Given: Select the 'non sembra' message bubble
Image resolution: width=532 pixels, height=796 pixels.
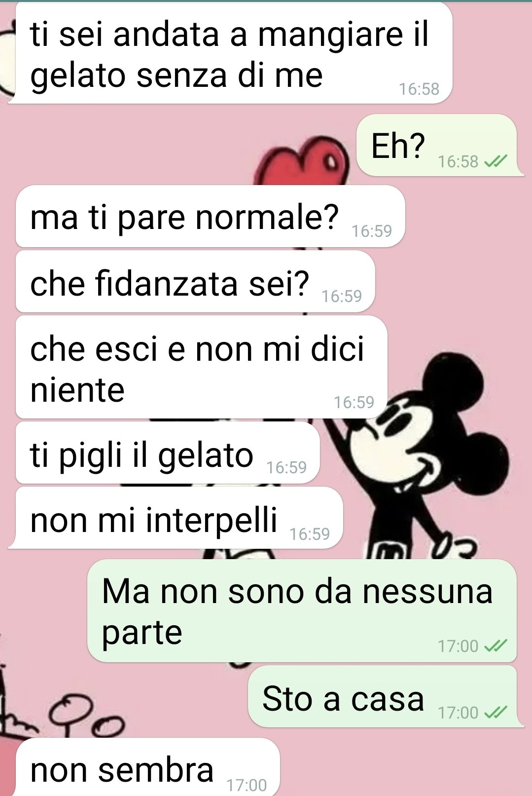Looking at the screenshot, I should pos(148,767).
